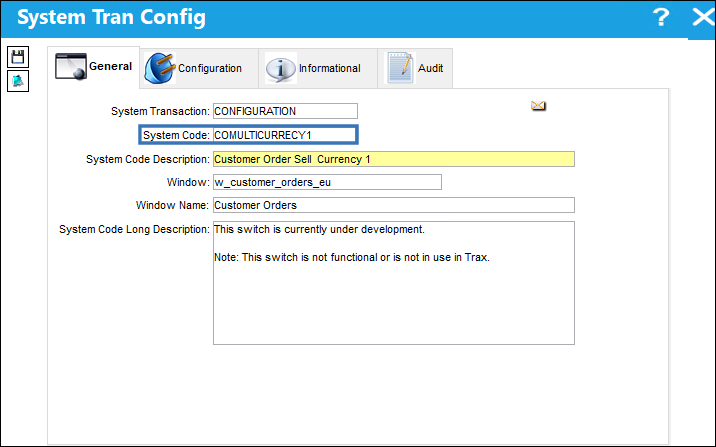Screen dimensions: 716x447
Task: Click the Window field w_customer_orders_eu
Action: 327,182
